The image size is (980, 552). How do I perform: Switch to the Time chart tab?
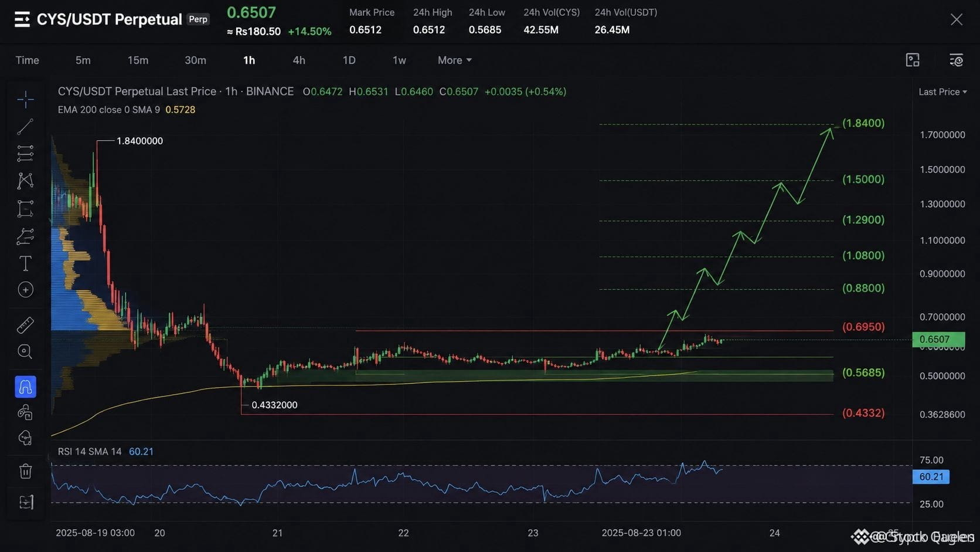27,60
